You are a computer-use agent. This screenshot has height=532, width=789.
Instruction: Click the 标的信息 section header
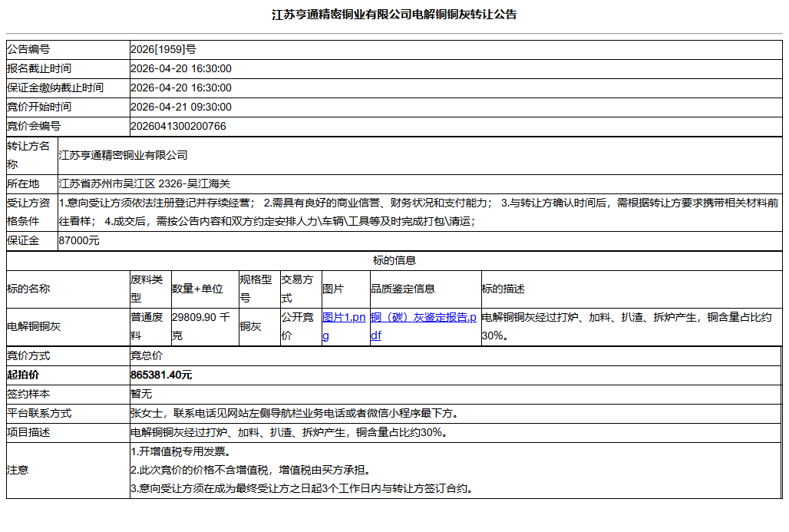pos(394,260)
